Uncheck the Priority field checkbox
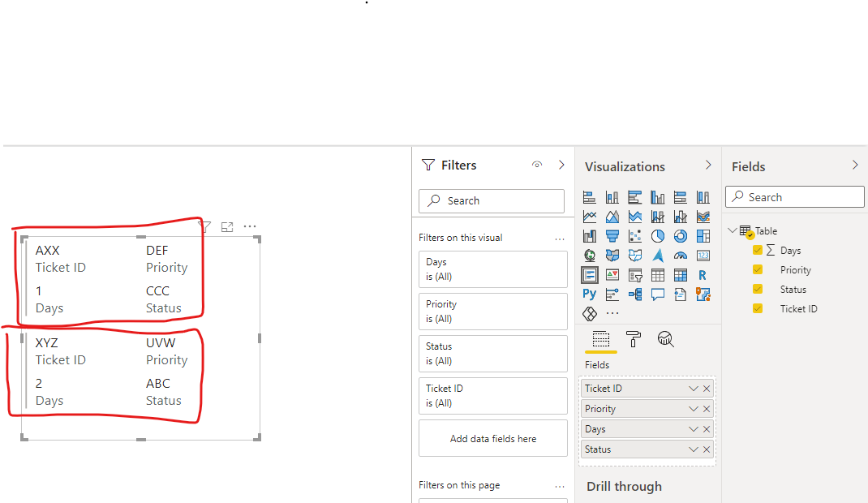Screen dimensions: 868x503 coord(758,269)
